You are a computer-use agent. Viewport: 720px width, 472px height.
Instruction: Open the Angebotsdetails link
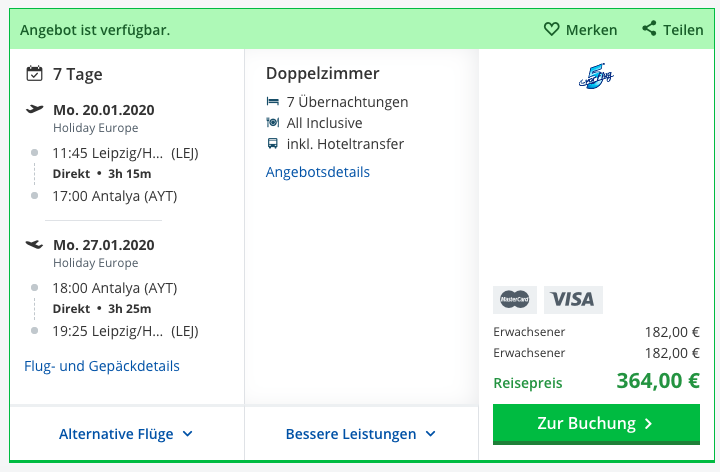pyautogui.click(x=318, y=172)
